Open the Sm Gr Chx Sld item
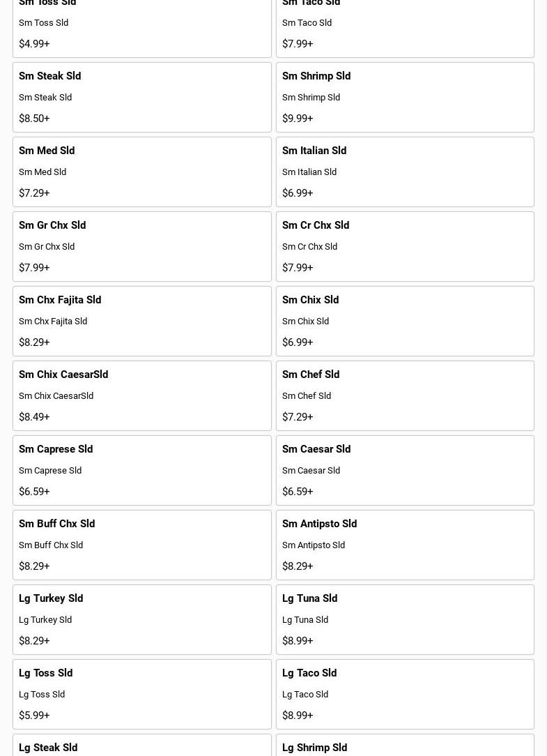Viewport: 547px width, 756px height. (141, 246)
